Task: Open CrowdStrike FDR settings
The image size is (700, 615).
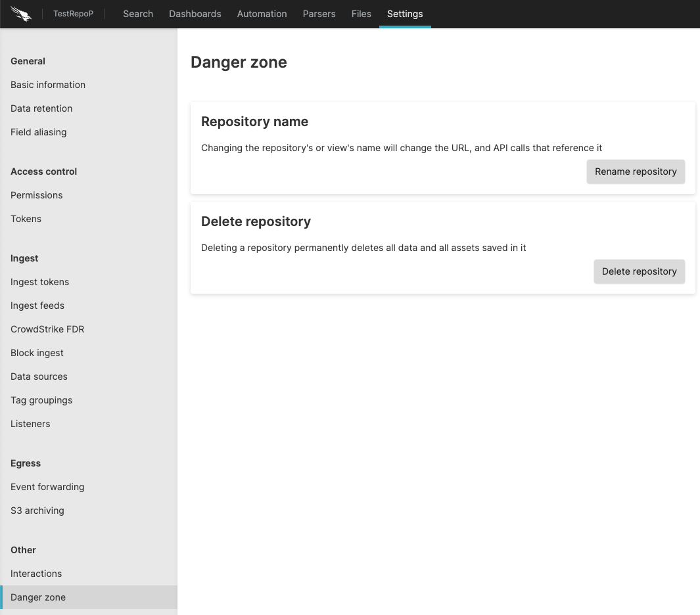Action: (x=47, y=329)
